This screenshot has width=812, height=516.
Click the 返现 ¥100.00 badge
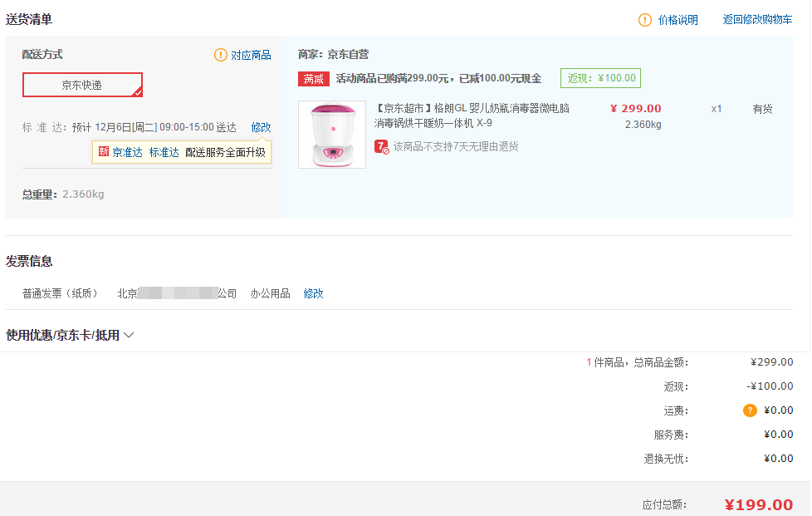(601, 78)
